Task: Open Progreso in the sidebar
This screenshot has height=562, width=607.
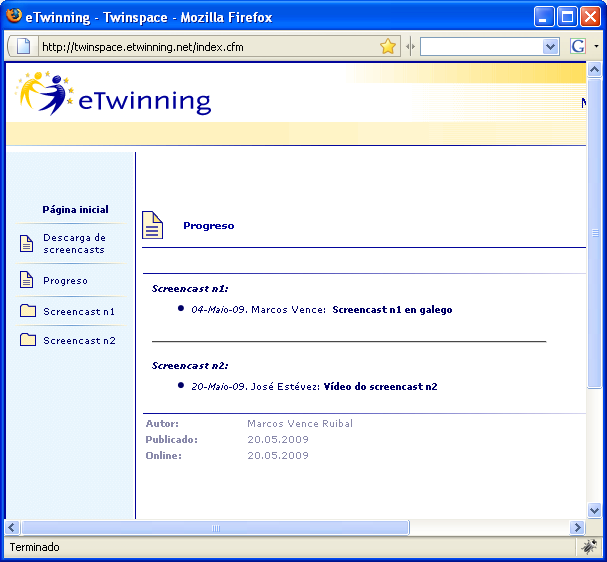Action: coord(65,281)
